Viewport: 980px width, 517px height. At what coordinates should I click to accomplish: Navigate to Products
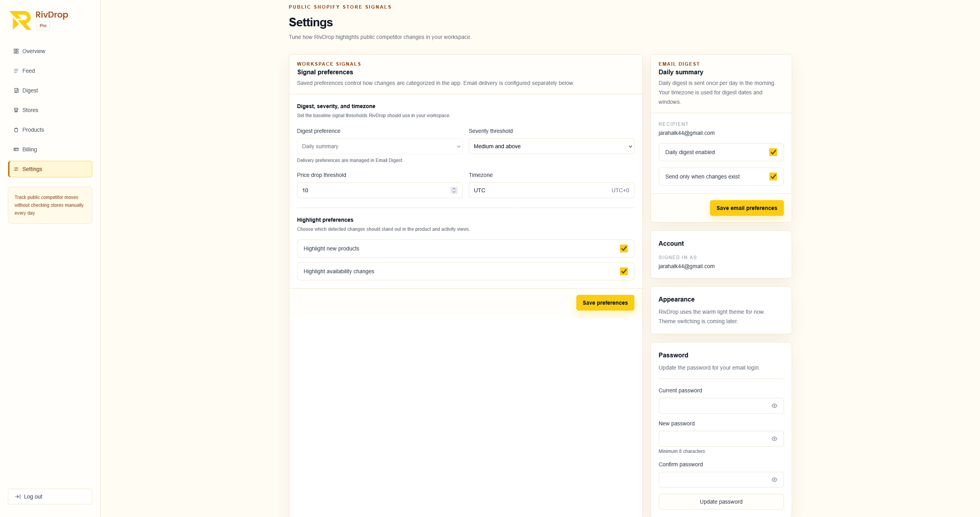[50, 130]
